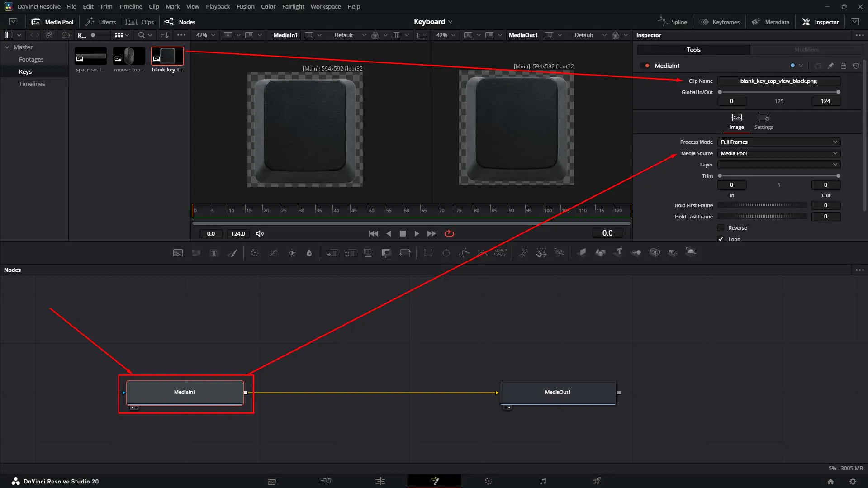Enable the Reverse checkbox
Image resolution: width=868 pixels, height=488 pixels.
point(721,228)
